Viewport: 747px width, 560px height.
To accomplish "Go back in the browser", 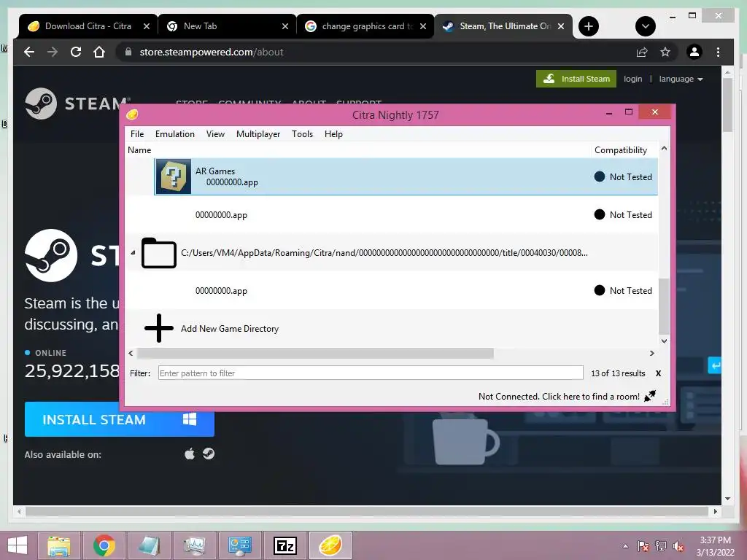I will (x=29, y=52).
